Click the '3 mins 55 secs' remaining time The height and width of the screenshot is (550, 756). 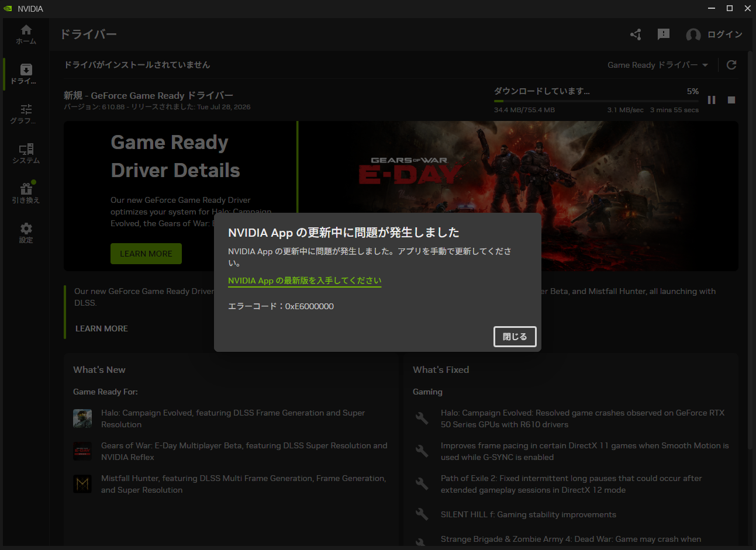click(674, 110)
